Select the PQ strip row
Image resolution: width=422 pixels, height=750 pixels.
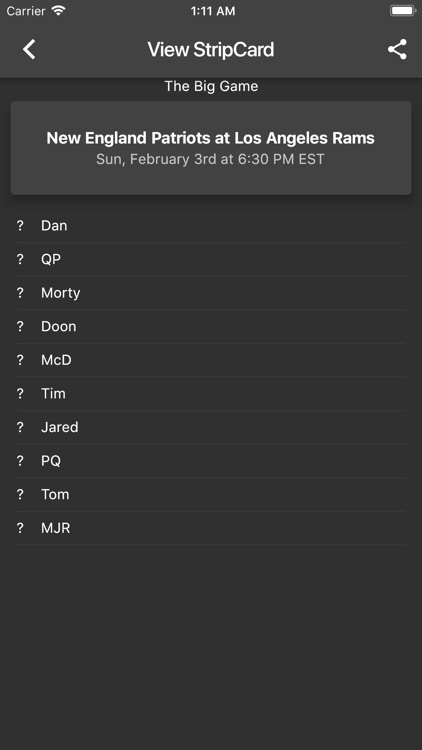coord(211,461)
